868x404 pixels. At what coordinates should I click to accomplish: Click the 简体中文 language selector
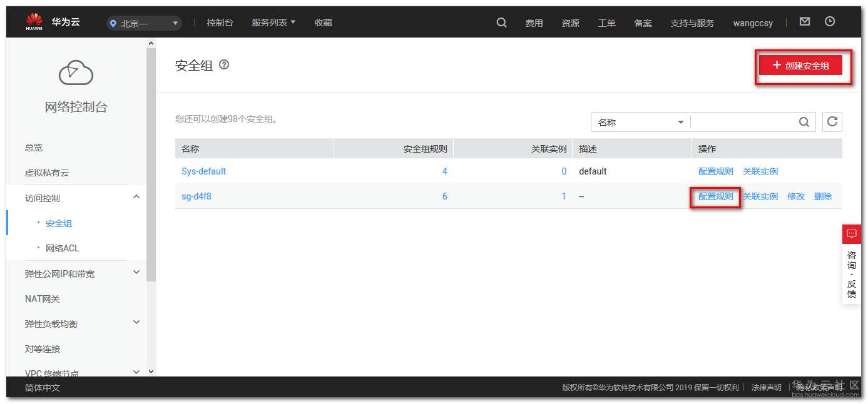tap(43, 388)
